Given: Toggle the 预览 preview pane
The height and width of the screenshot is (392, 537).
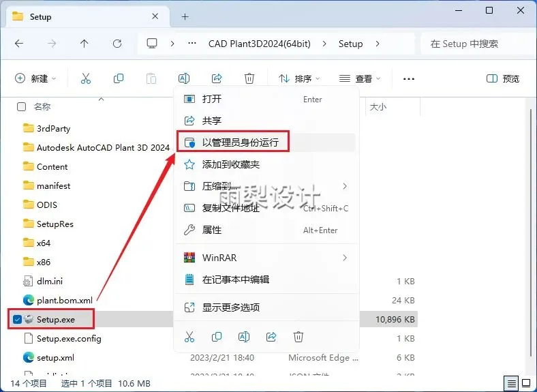Looking at the screenshot, I should coord(502,79).
